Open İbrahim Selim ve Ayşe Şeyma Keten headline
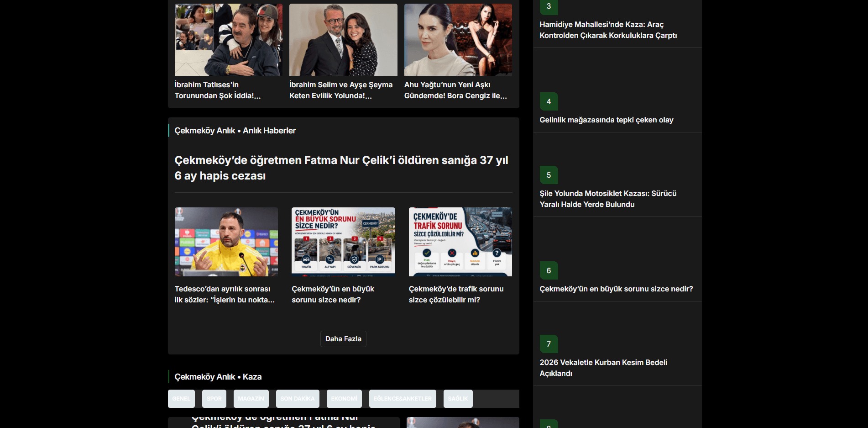 (x=341, y=90)
